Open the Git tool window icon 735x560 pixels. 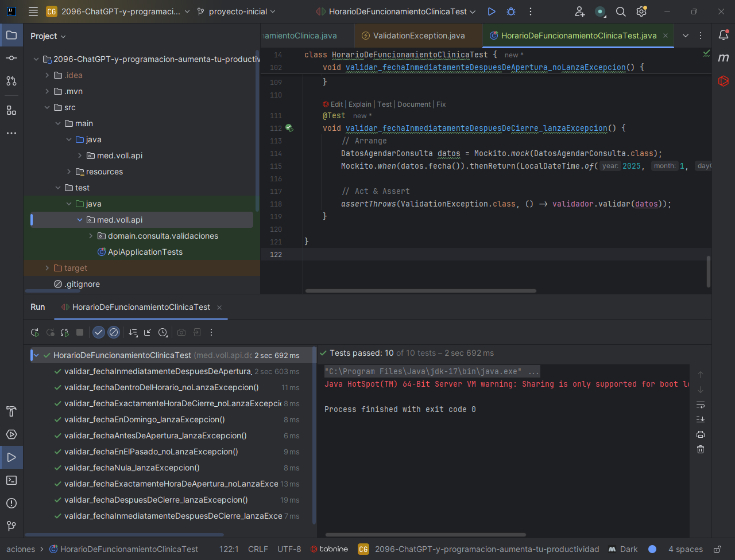point(11,526)
